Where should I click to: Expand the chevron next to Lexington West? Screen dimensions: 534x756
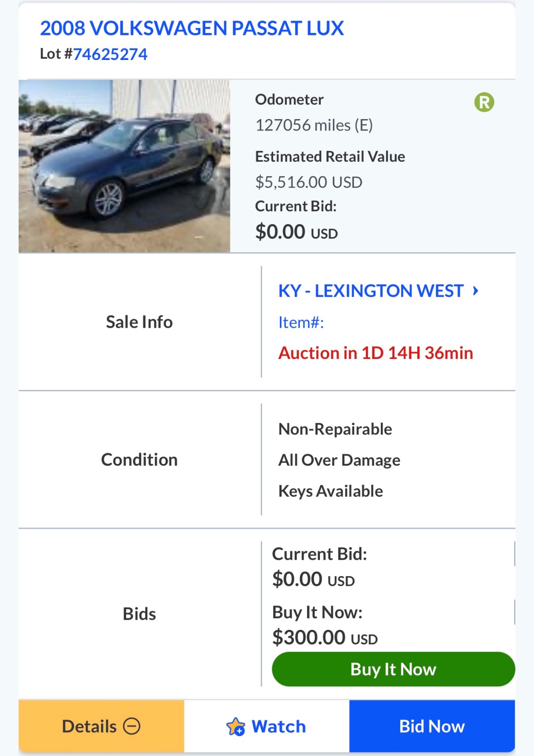[x=475, y=291]
